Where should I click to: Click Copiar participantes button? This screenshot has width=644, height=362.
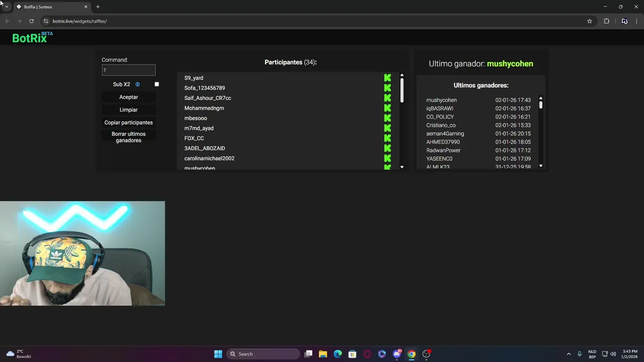click(x=128, y=123)
